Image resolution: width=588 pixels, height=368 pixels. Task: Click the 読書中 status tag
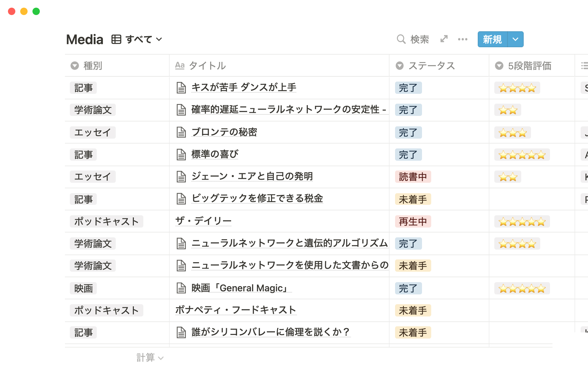pyautogui.click(x=413, y=177)
